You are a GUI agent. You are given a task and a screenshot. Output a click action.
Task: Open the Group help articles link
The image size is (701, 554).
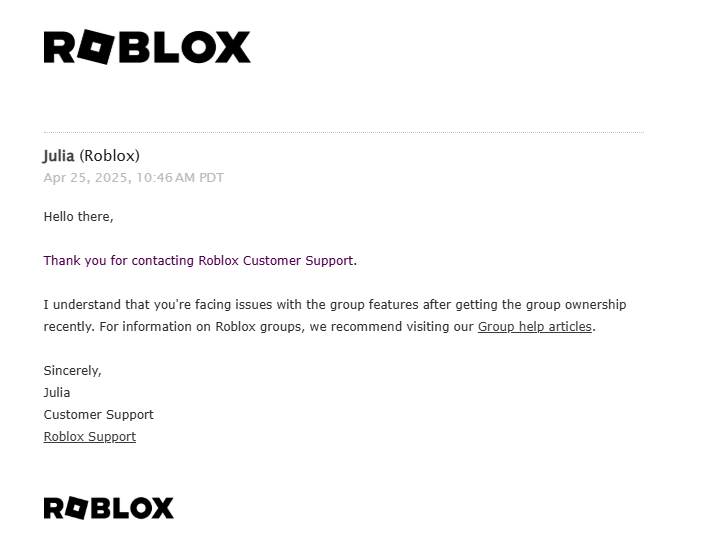[x=535, y=326]
